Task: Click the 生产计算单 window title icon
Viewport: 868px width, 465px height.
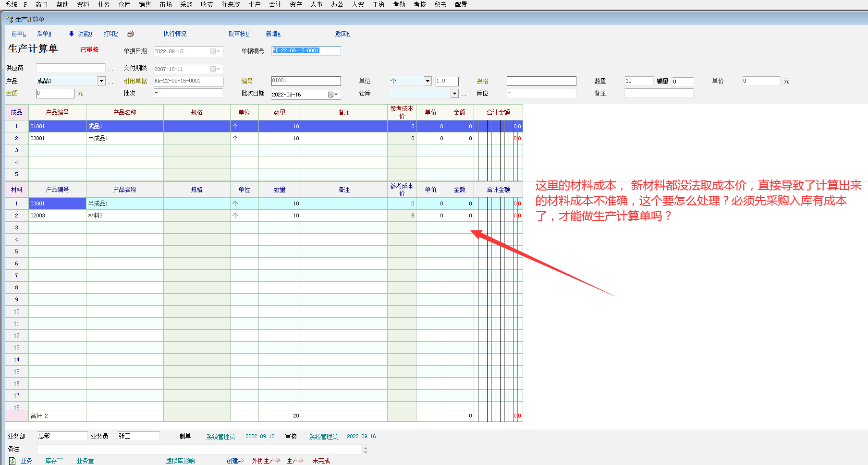Action: point(10,19)
